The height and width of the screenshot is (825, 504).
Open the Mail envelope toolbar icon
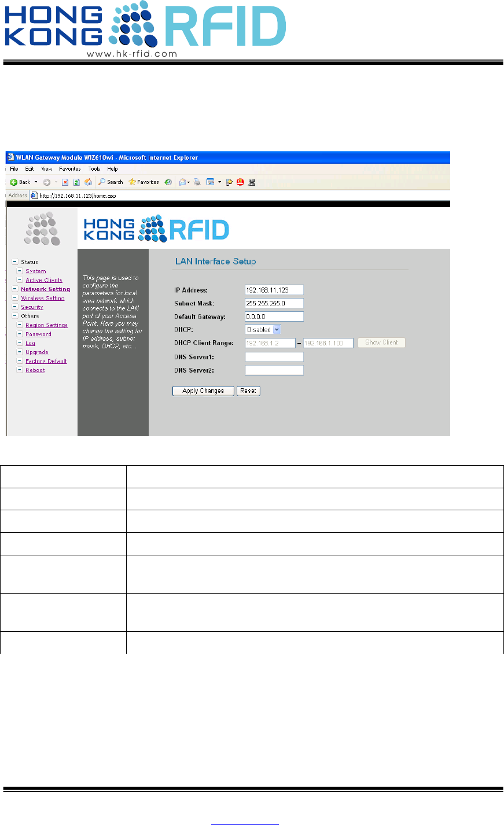183,182
